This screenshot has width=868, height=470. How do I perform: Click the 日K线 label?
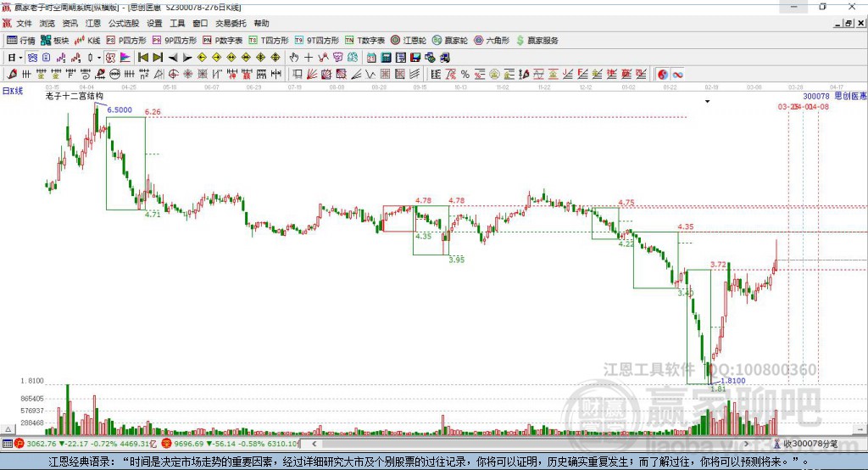point(13,91)
